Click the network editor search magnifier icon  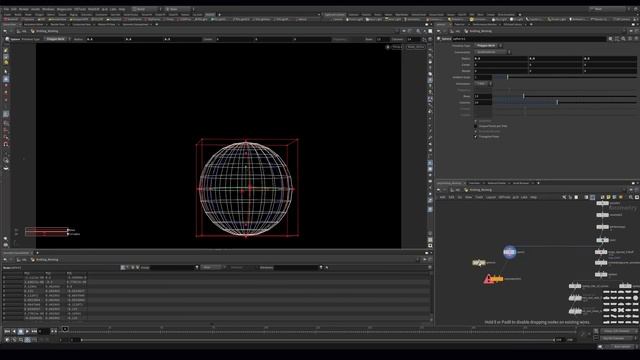click(x=631, y=198)
